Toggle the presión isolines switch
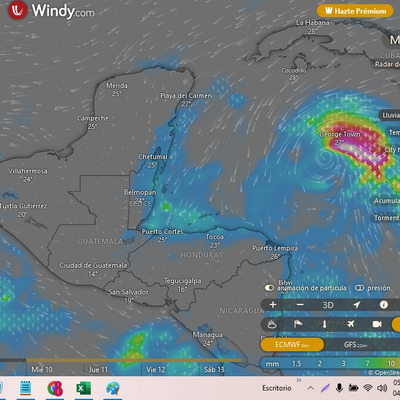The image size is (400, 400). pyautogui.click(x=359, y=288)
